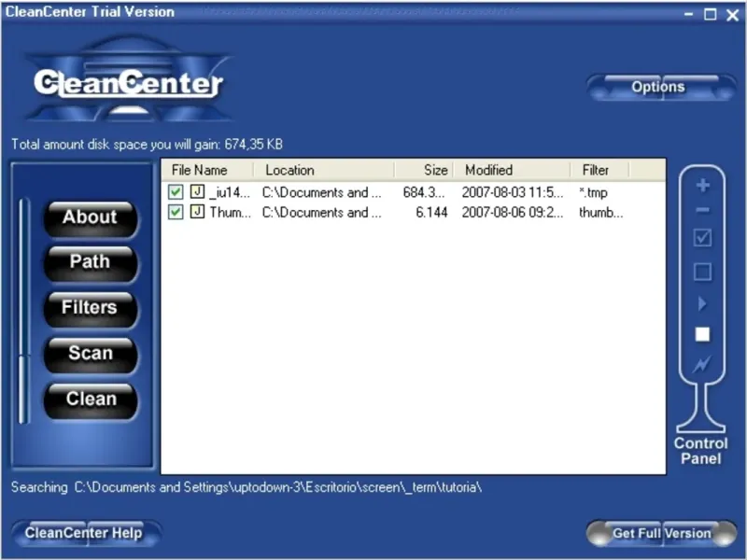Click the sidebar vertical slider bar
The image size is (747, 560).
[23, 312]
